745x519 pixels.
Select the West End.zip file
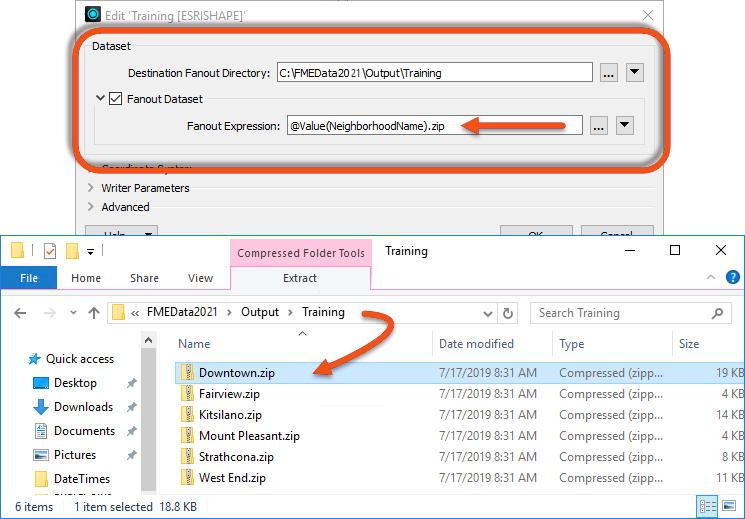459,478
